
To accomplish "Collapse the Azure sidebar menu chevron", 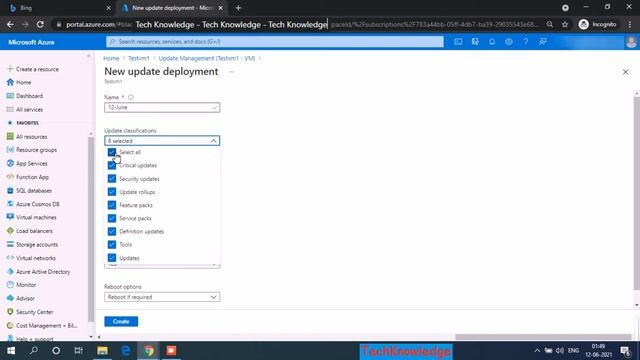I will point(89,56).
